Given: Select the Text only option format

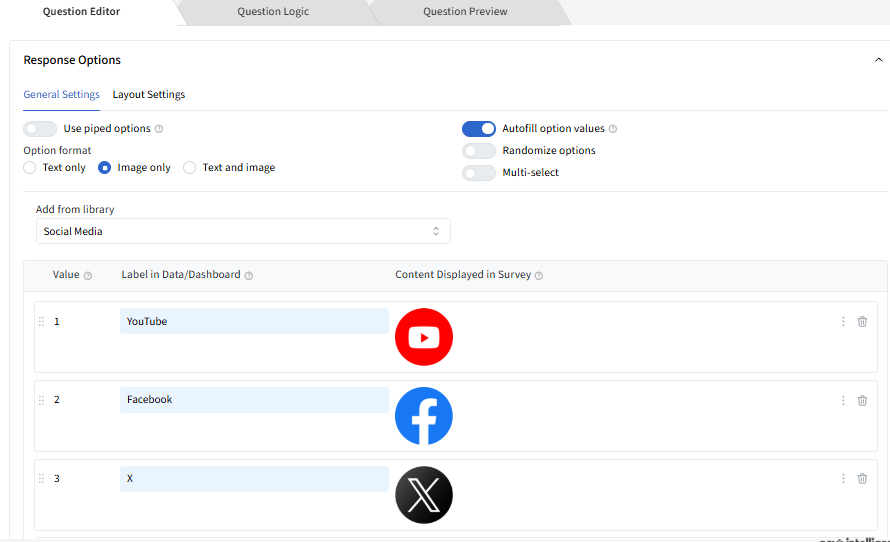Looking at the screenshot, I should [30, 168].
